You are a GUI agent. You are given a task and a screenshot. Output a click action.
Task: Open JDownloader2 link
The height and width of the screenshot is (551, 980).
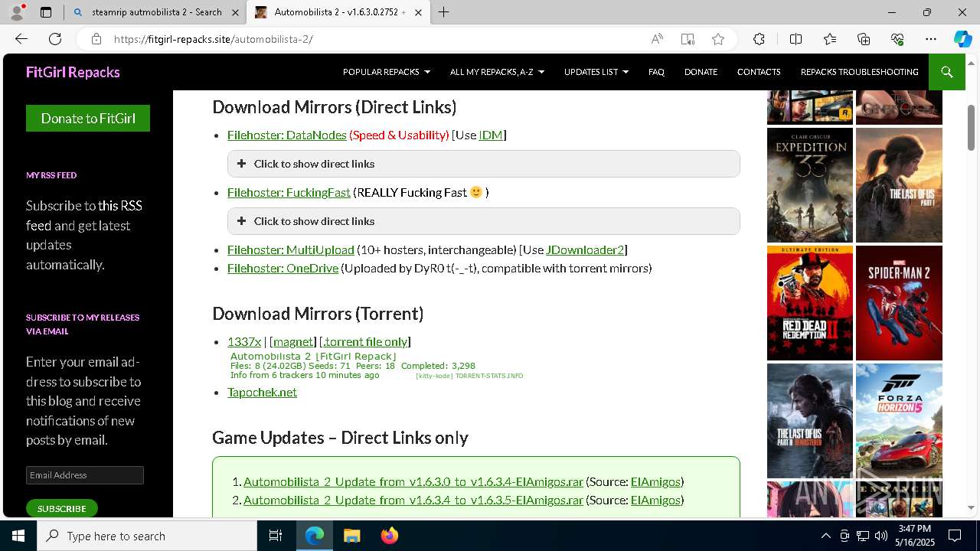(585, 249)
